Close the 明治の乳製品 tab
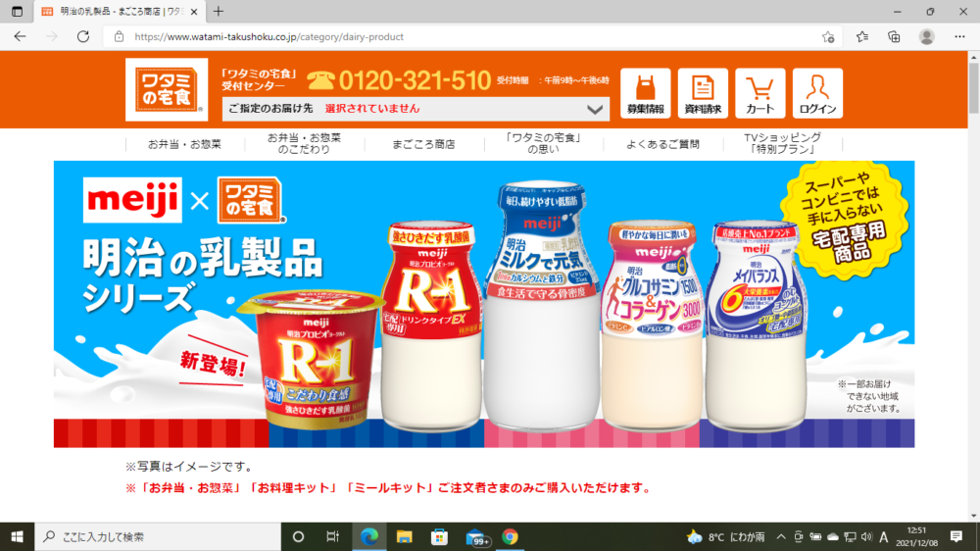 (x=194, y=11)
